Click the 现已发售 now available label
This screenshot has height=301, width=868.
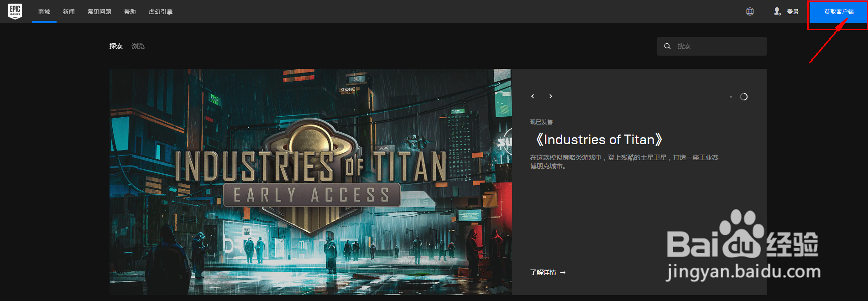point(541,122)
